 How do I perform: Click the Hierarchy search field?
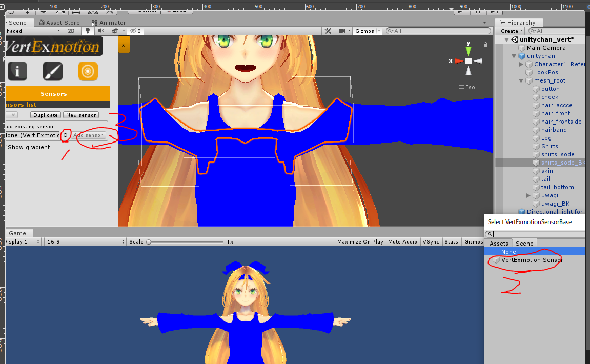pyautogui.click(x=557, y=31)
